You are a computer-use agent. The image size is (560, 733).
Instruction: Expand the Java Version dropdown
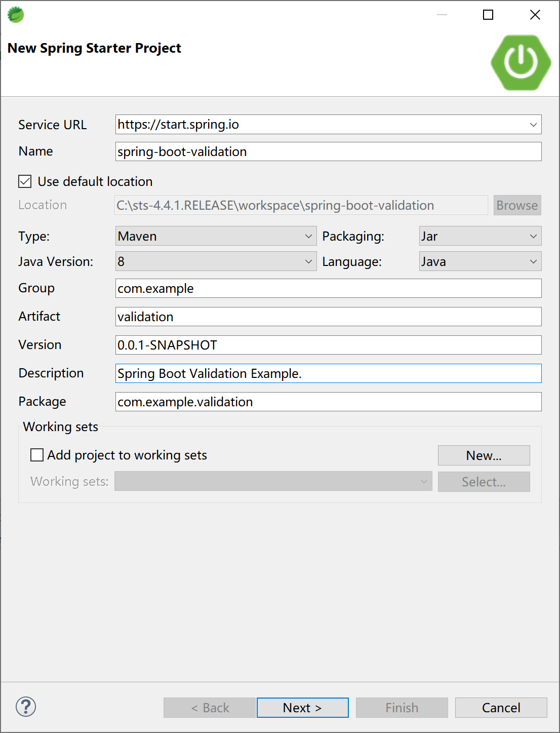216,261
